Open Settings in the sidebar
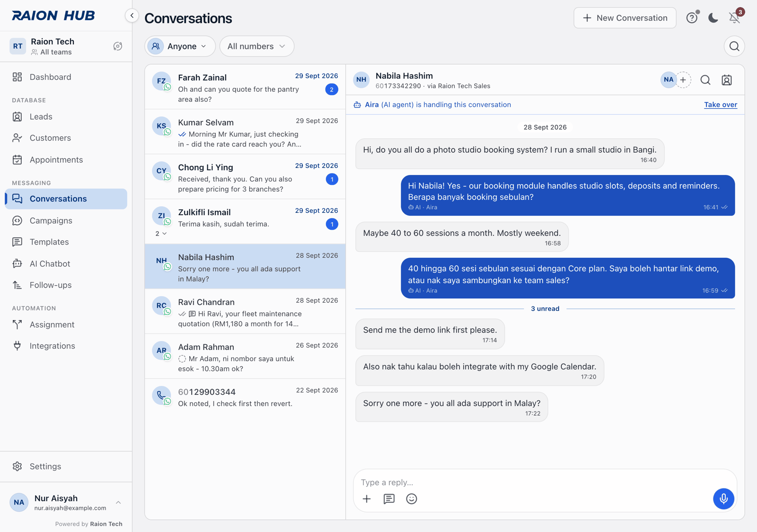Viewport: 757px width, 532px height. (x=66, y=467)
